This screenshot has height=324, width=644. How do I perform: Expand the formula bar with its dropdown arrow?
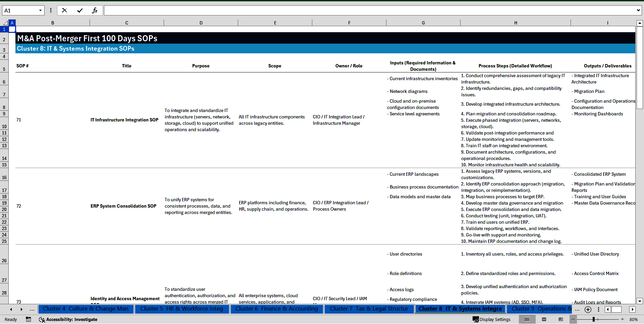coord(638,10)
